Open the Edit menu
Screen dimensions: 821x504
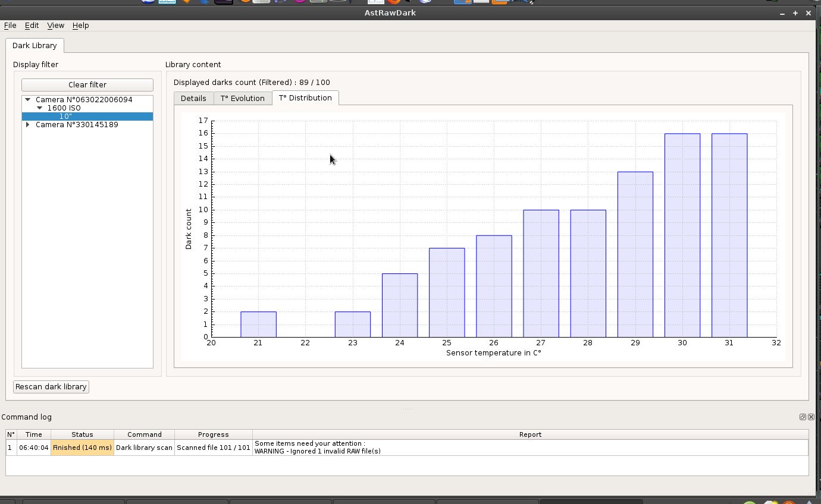tap(32, 26)
